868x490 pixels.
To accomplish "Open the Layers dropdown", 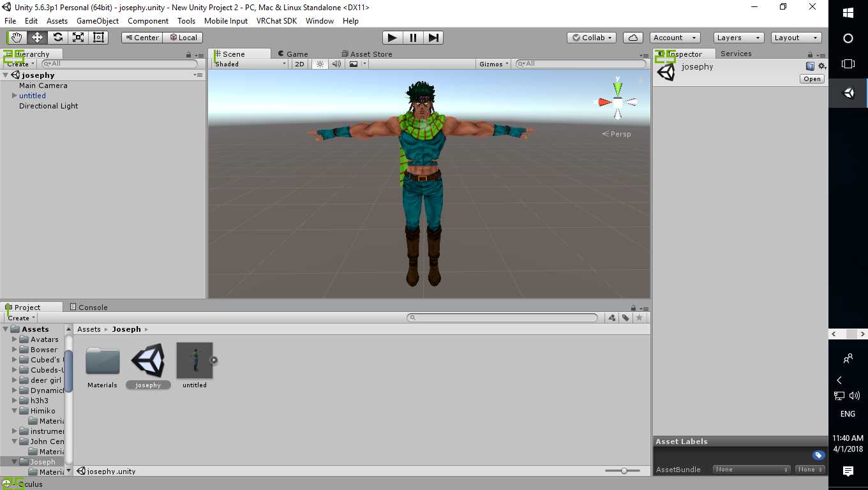I will (738, 38).
